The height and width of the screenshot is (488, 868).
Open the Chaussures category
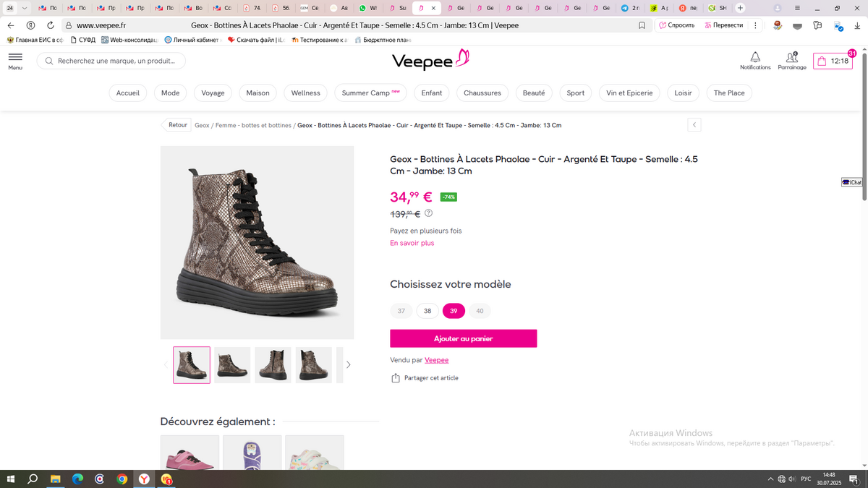[482, 93]
